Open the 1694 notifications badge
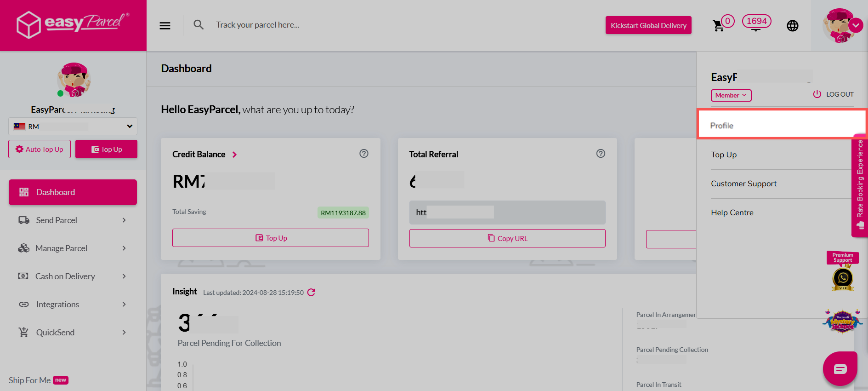 tap(756, 21)
